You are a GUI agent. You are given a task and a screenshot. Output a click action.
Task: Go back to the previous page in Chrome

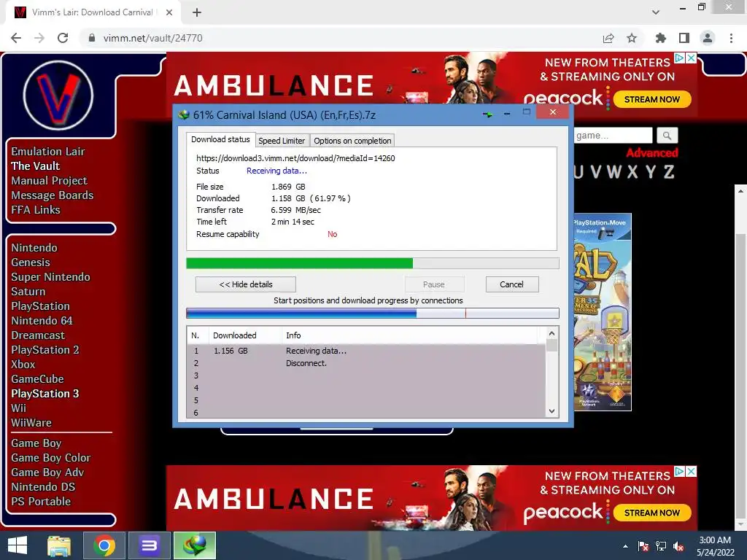[16, 38]
